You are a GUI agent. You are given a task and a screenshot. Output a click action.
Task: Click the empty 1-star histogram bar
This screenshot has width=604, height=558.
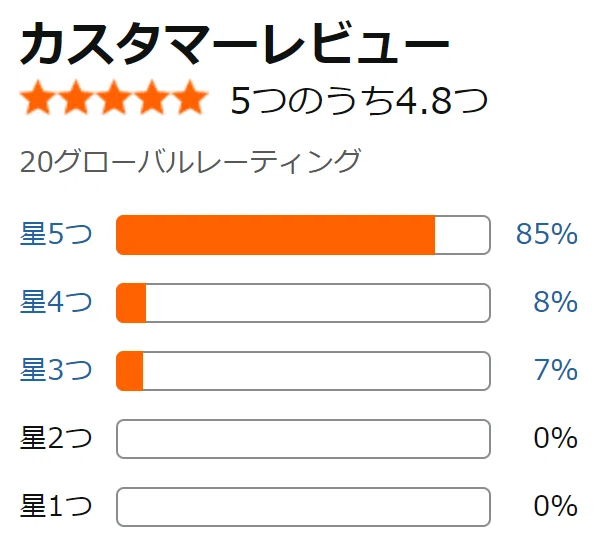pos(303,507)
